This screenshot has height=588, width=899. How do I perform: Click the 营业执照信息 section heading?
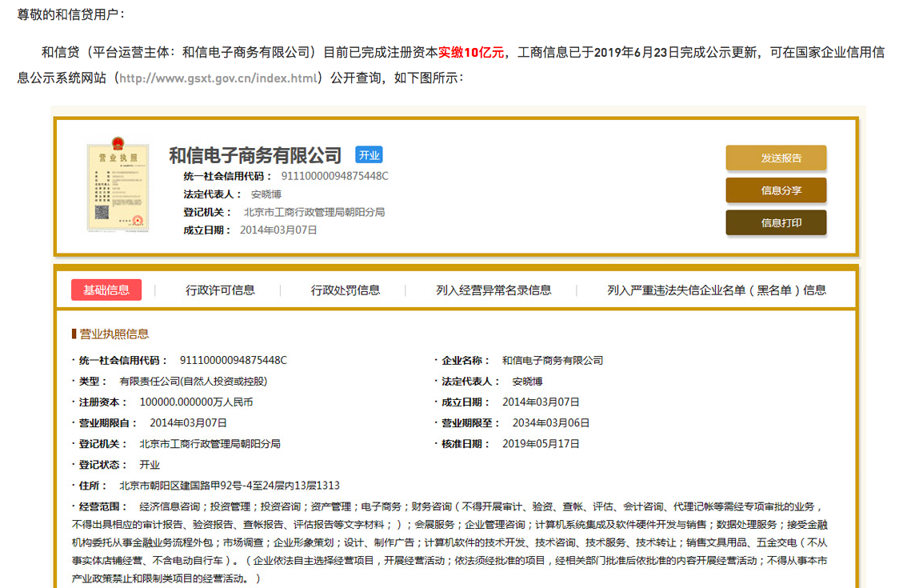114,334
